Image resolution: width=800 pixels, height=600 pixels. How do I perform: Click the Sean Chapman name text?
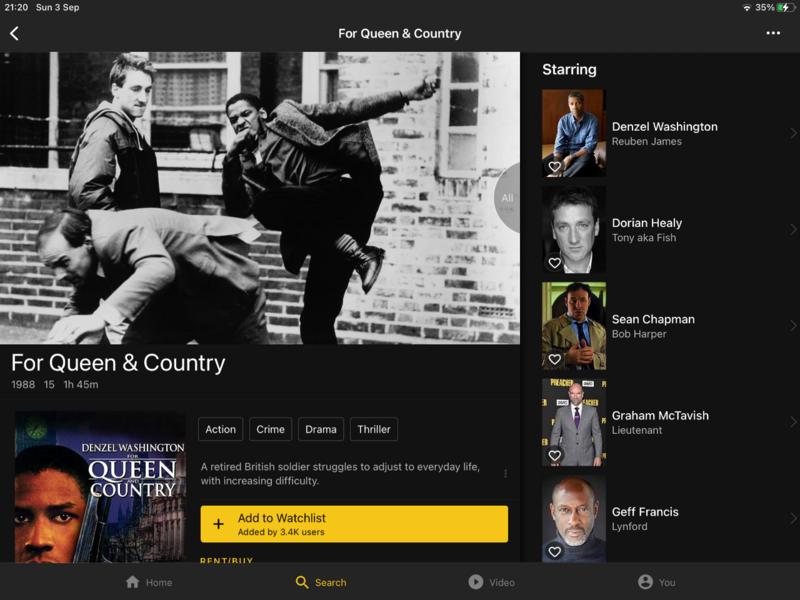pos(653,319)
